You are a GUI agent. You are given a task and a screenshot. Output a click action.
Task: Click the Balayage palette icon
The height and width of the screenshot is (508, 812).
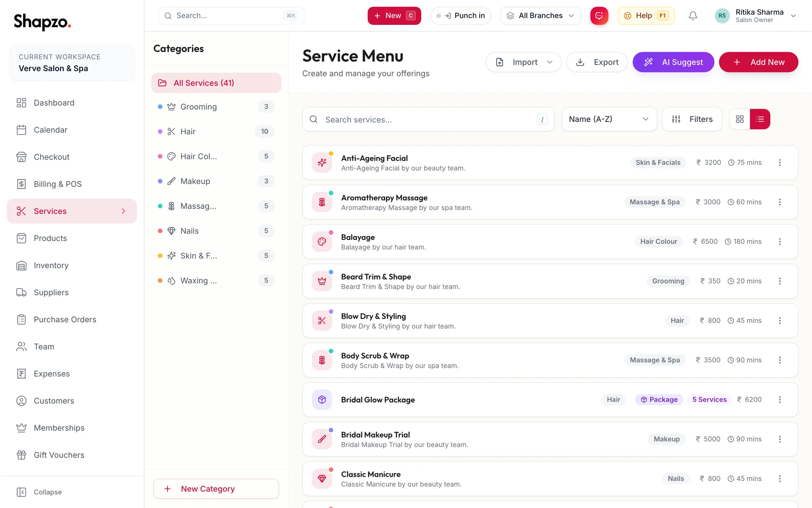point(322,242)
